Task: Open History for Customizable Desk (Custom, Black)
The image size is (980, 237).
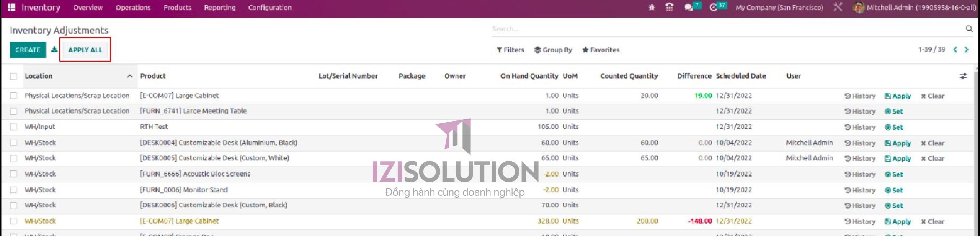Action: click(860, 206)
